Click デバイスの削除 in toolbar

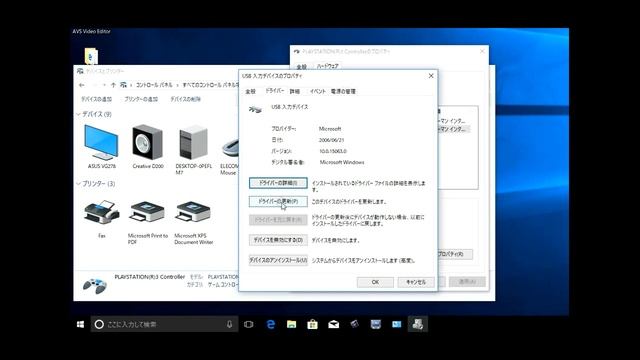tap(185, 99)
